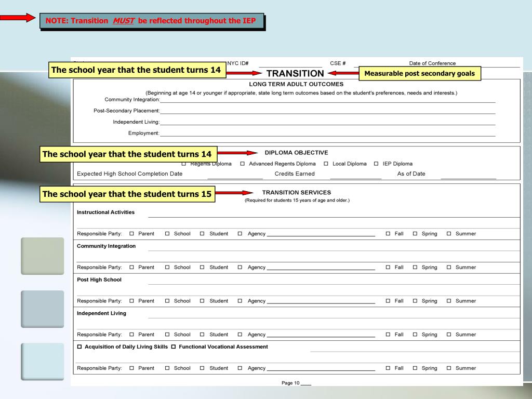The width and height of the screenshot is (532, 399).
Task: Select Summer for Post High School
Action: (x=449, y=301)
